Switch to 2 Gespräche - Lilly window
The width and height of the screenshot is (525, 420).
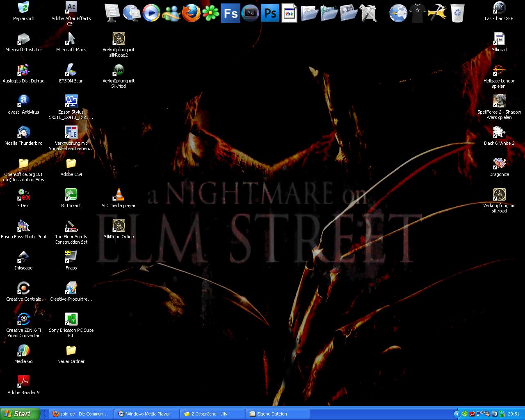[212, 414]
